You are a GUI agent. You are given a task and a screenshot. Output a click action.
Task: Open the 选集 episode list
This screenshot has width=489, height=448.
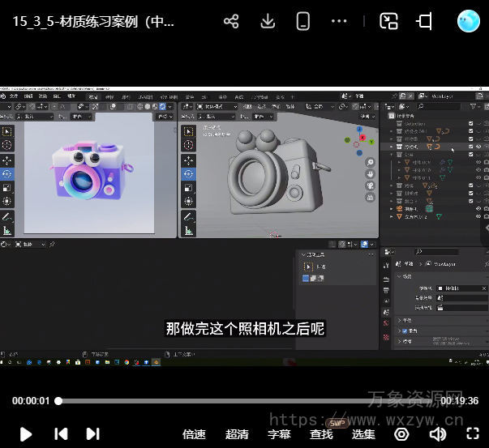point(363,434)
